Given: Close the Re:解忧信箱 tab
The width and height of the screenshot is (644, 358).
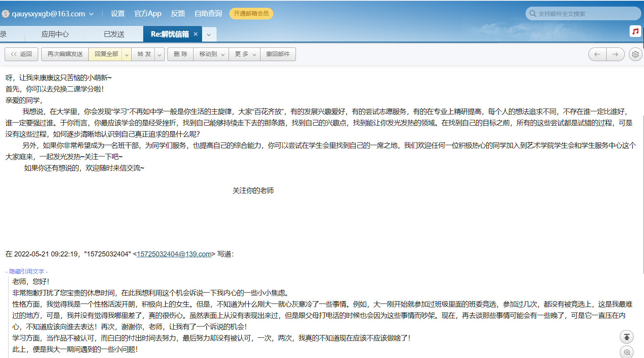Looking at the screenshot, I should [x=195, y=34].
